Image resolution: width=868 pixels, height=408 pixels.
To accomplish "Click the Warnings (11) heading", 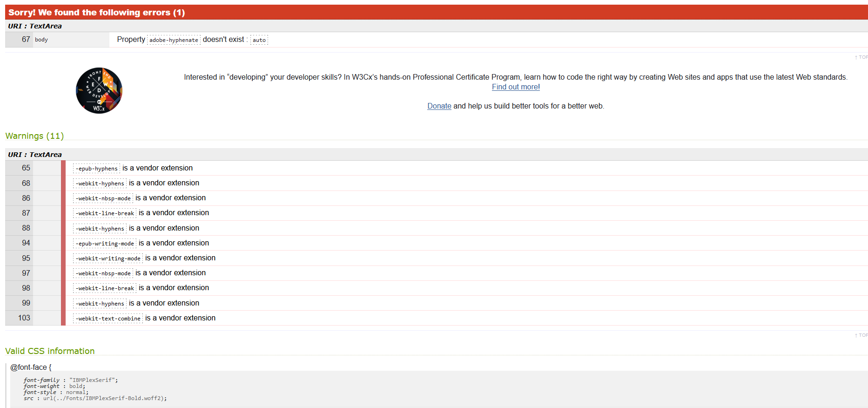I will click(x=34, y=136).
